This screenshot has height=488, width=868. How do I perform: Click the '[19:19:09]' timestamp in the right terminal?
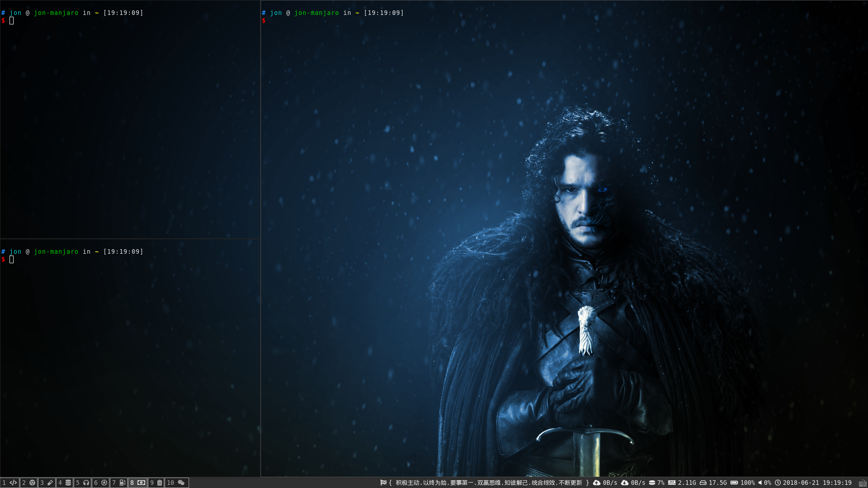click(384, 13)
